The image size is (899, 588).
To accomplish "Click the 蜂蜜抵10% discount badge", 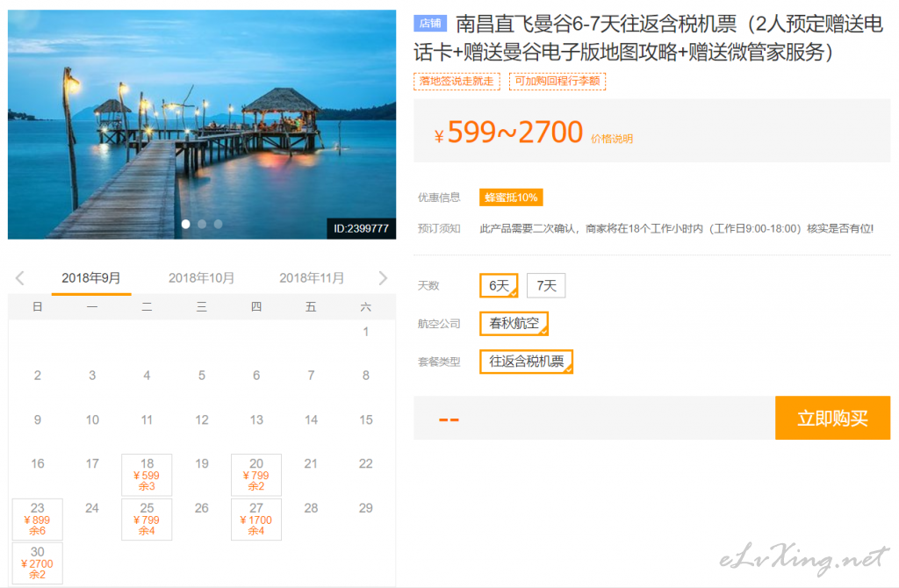I will pyautogui.click(x=511, y=197).
